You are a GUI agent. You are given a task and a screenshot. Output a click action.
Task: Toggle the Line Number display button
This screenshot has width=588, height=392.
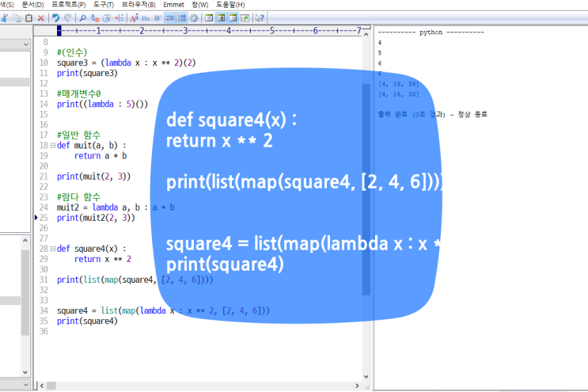tap(182, 17)
